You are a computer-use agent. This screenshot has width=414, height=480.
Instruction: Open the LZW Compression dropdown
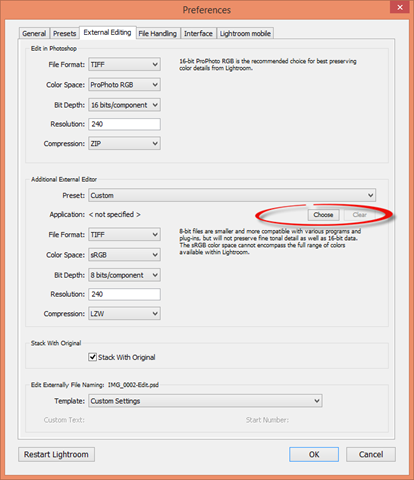[124, 314]
